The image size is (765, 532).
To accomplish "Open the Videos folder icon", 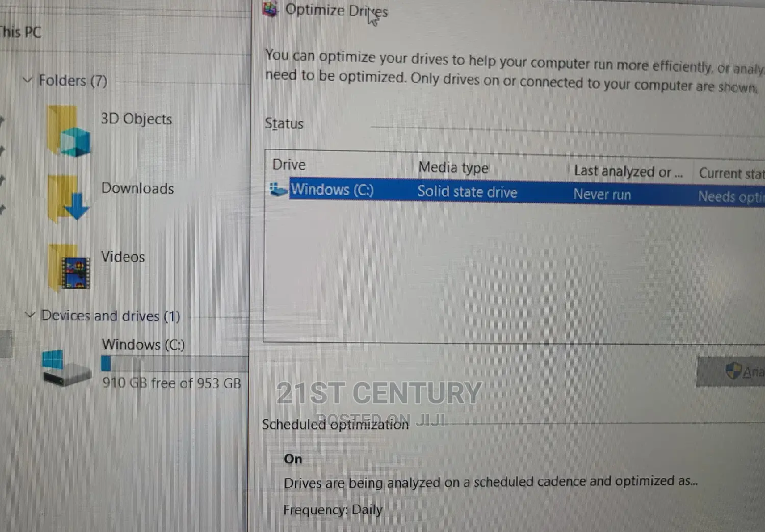I will click(x=69, y=267).
